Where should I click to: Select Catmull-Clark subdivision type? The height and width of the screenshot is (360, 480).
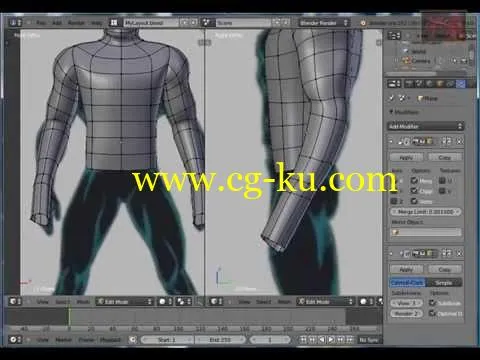point(407,282)
